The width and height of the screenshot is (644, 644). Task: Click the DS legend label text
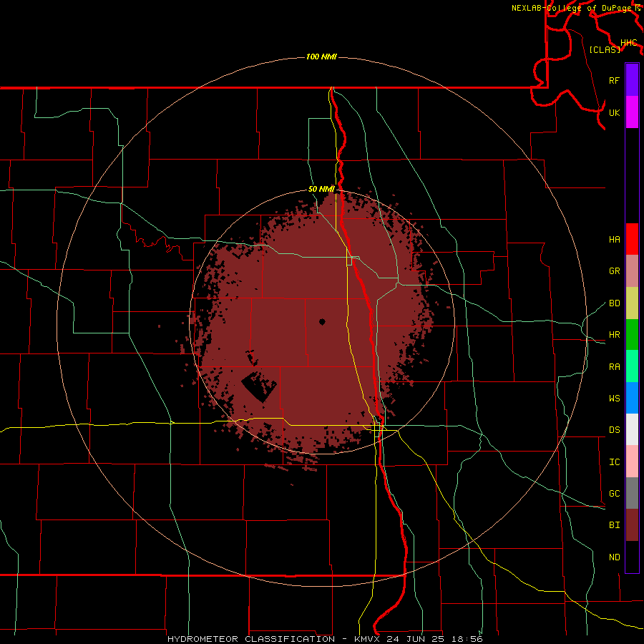click(x=615, y=430)
